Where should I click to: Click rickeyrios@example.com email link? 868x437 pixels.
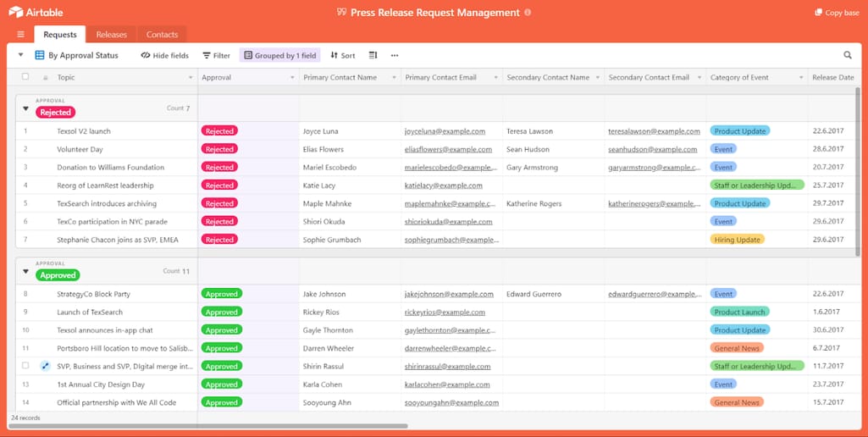(x=445, y=313)
